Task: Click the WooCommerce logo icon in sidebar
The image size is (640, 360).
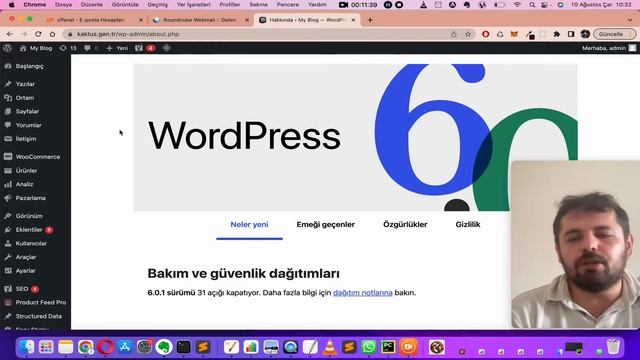Action: click(8, 157)
